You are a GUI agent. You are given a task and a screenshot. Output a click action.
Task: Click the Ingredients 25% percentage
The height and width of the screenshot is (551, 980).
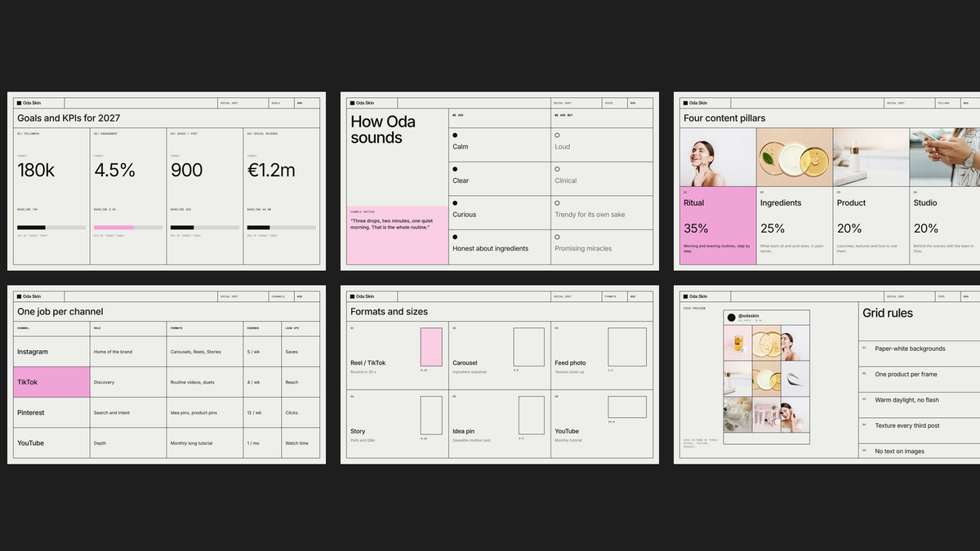(773, 229)
